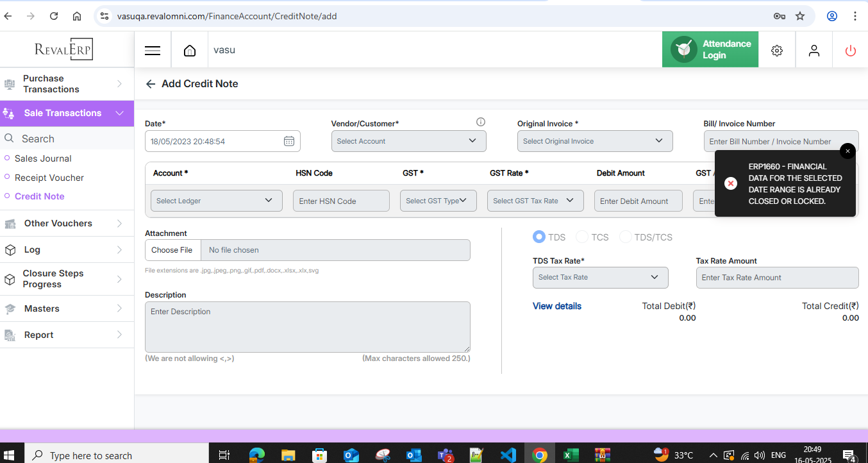
Task: Click the Choose File button
Action: 172,250
